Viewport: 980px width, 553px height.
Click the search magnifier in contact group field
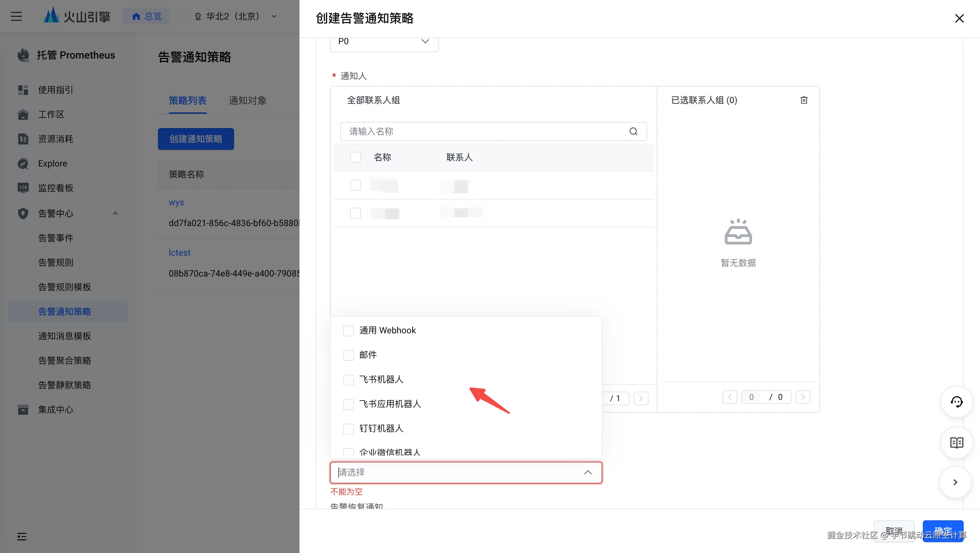633,131
